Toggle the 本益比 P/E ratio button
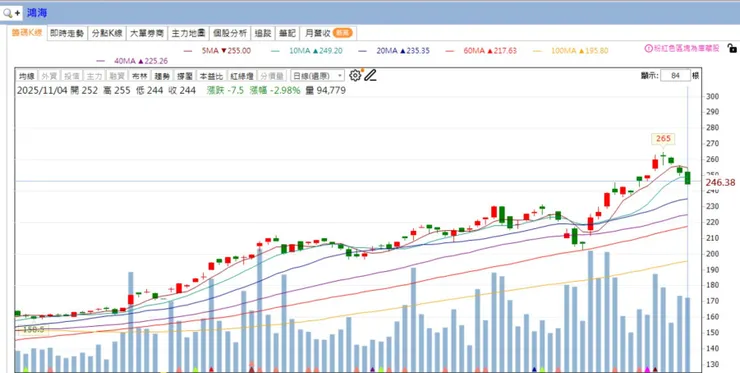The image size is (740, 373). (210, 76)
